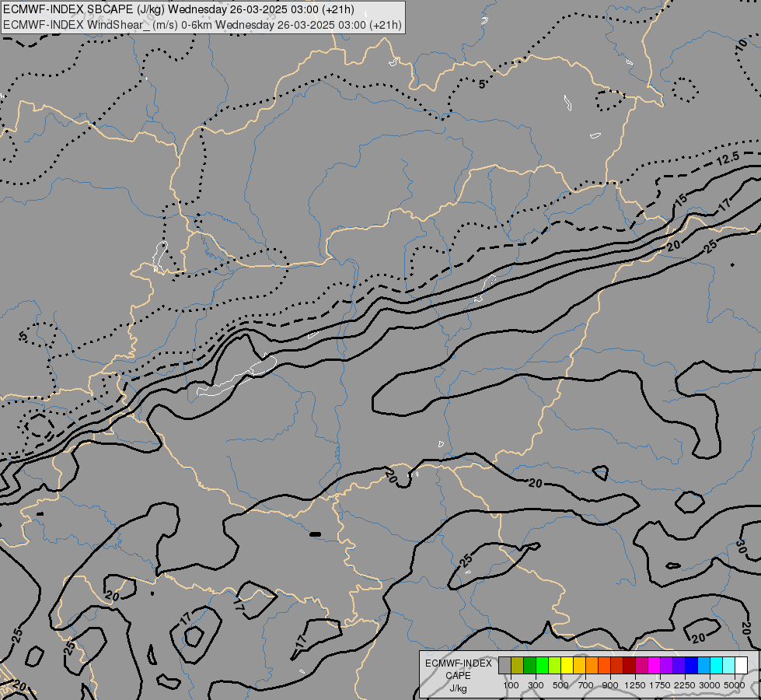Image resolution: width=761 pixels, height=700 pixels.
Task: Select the yellow-green legend swatch
Action: 555,666
